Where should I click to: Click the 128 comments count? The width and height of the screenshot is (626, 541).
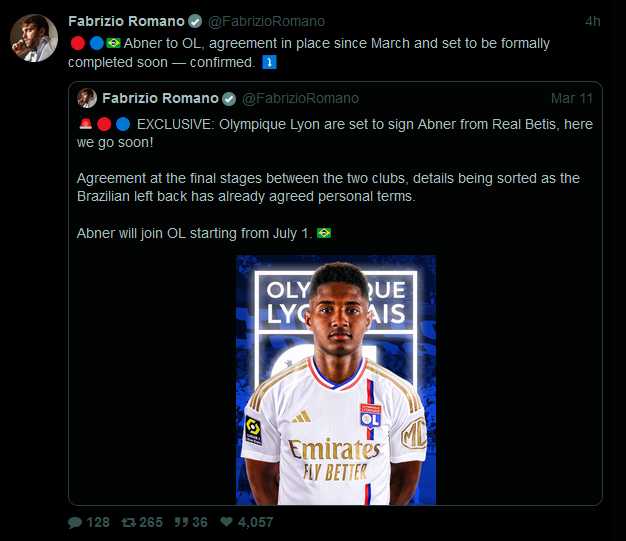point(98,522)
